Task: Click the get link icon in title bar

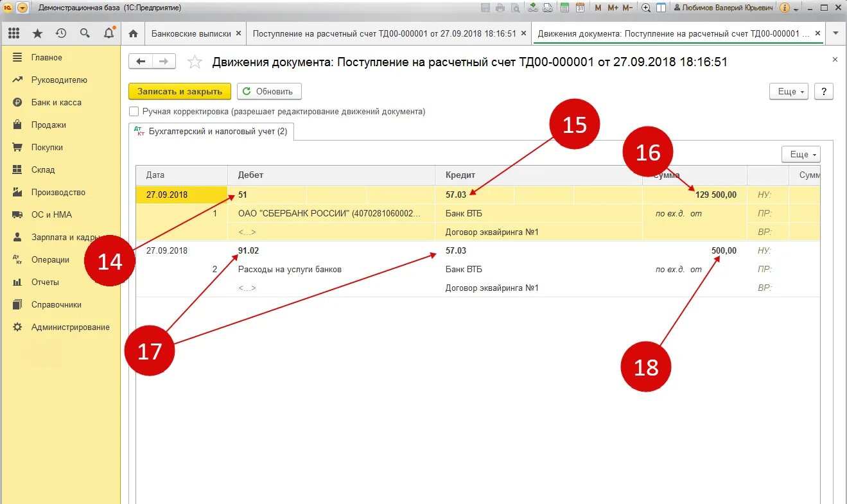Action: [x=533, y=8]
